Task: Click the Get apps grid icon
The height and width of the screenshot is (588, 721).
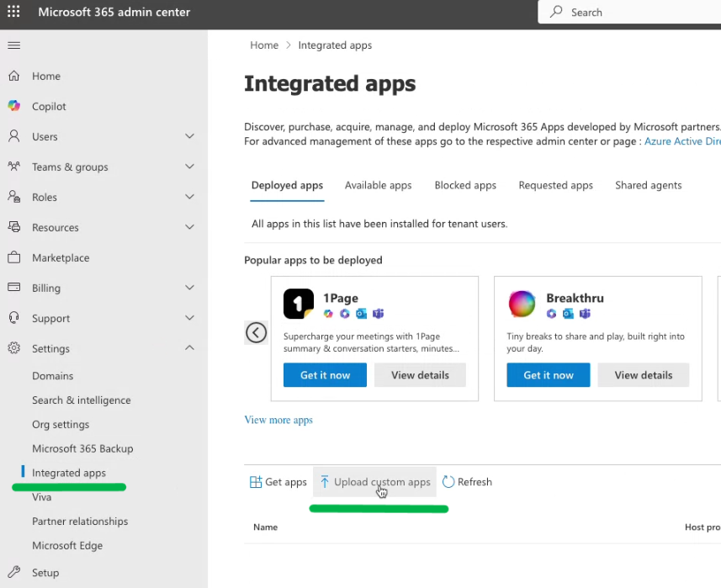Action: pos(255,482)
